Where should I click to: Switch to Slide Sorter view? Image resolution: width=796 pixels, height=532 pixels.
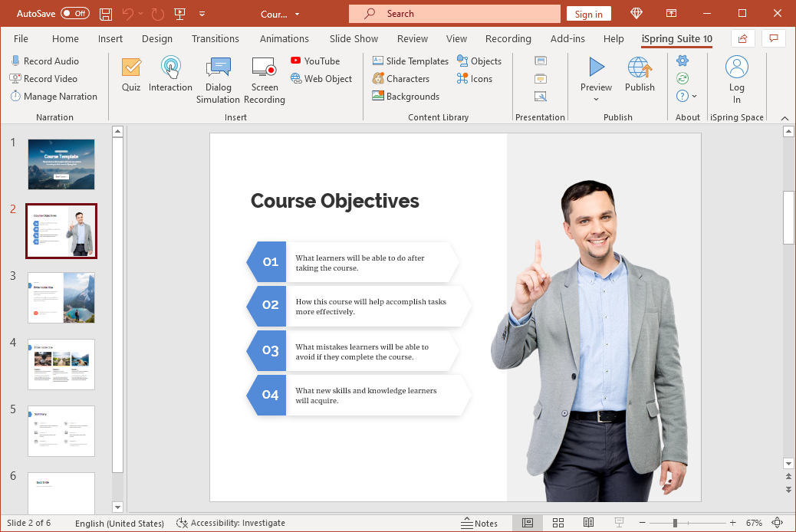coord(558,522)
